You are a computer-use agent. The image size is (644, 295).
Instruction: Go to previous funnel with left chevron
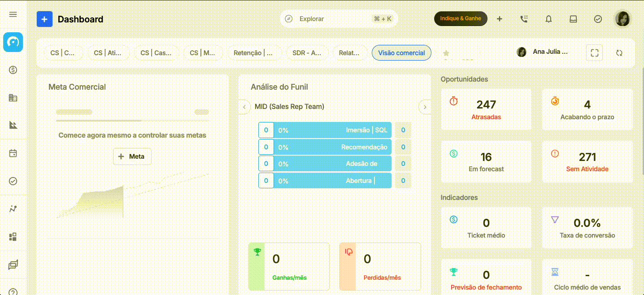click(x=244, y=107)
